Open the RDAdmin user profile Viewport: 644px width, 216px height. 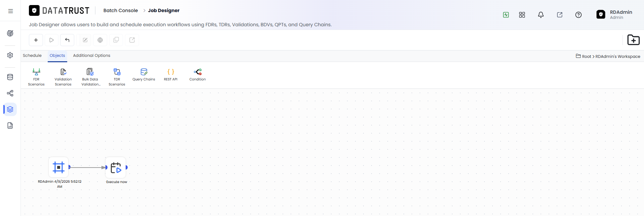point(614,14)
